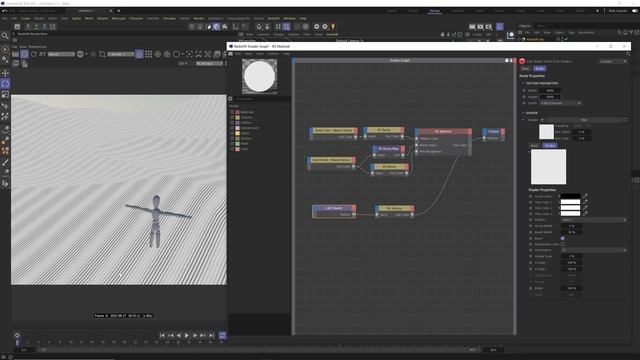
Task: Toggle the record button right of playback controls
Action: pos(222,336)
